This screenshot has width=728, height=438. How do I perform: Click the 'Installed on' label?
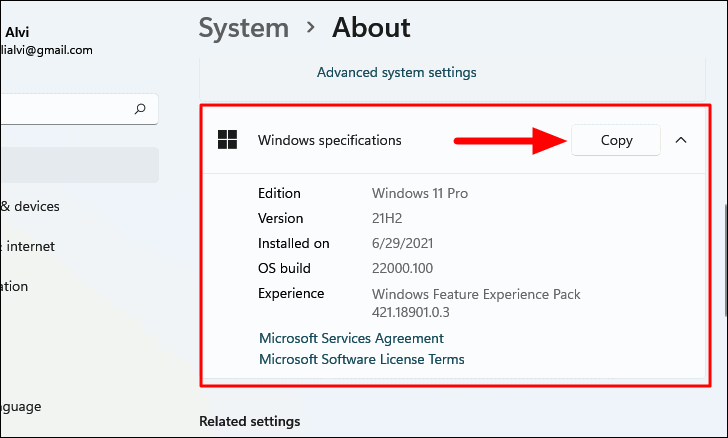click(x=293, y=243)
